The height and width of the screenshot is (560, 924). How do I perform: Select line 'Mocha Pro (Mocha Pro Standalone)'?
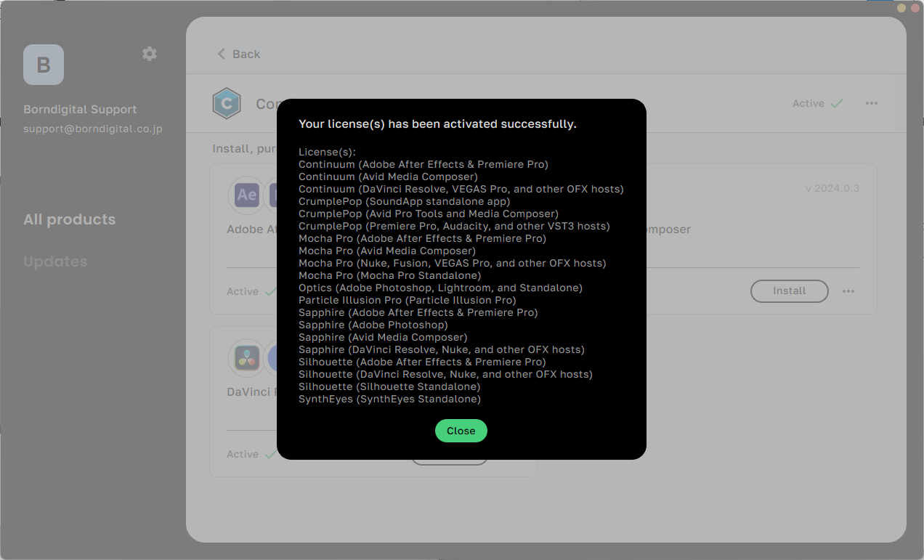(389, 275)
